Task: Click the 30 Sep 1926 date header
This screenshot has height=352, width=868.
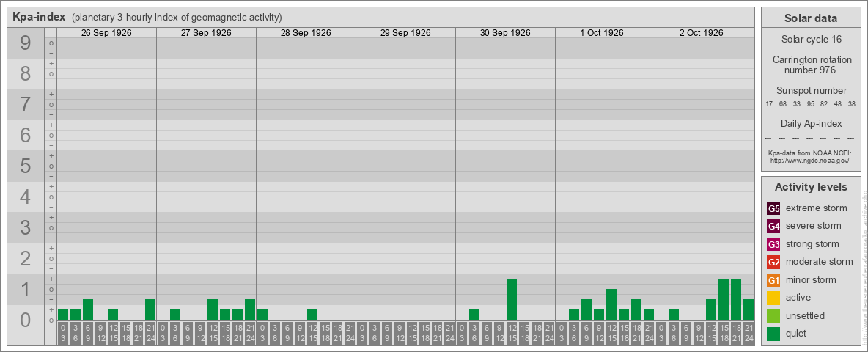Action: coord(505,33)
